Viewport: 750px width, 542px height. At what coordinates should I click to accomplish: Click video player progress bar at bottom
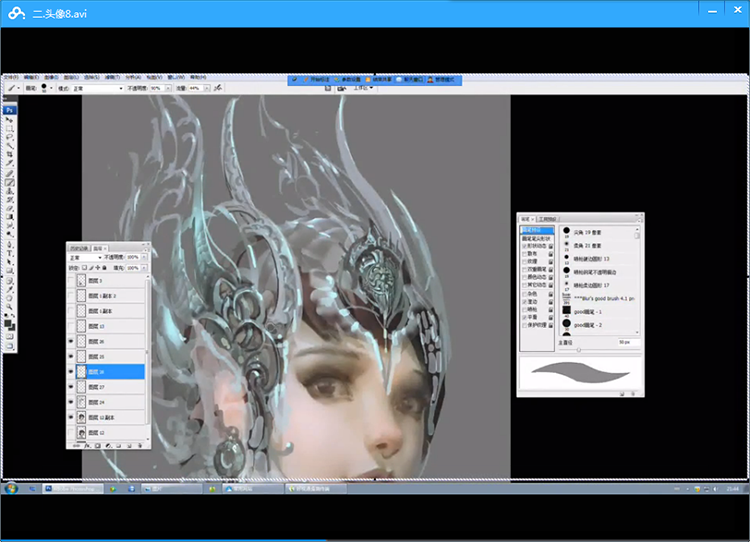[375, 541]
